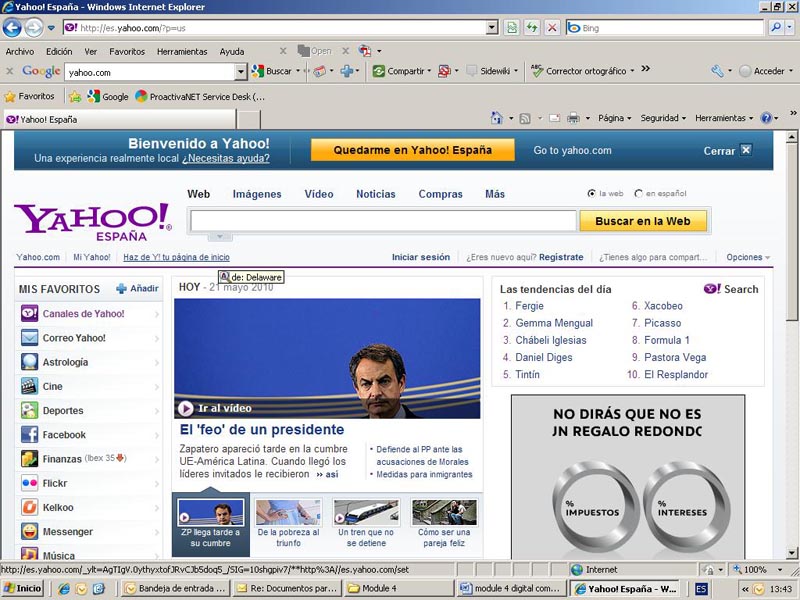Open the Canales de Yahoo! favorite
The image size is (800, 600).
click(83, 314)
